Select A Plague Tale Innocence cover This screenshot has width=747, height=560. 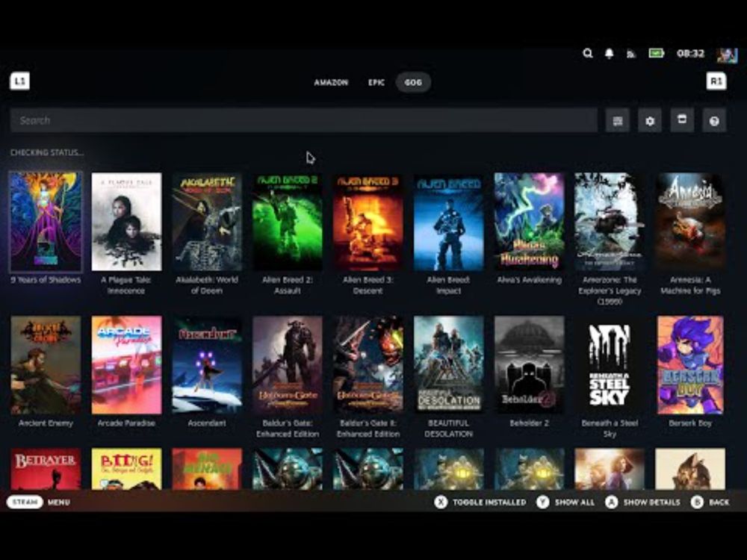pos(126,222)
